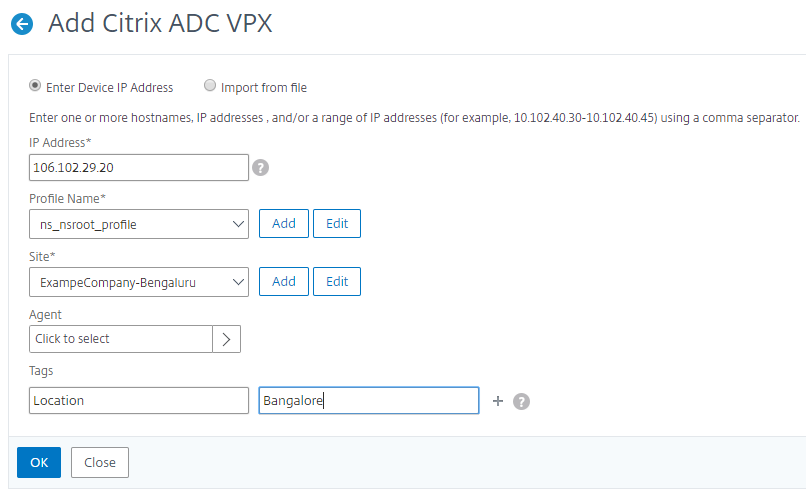Click the 'Add Citrix ADC VPX' heading

(x=160, y=24)
